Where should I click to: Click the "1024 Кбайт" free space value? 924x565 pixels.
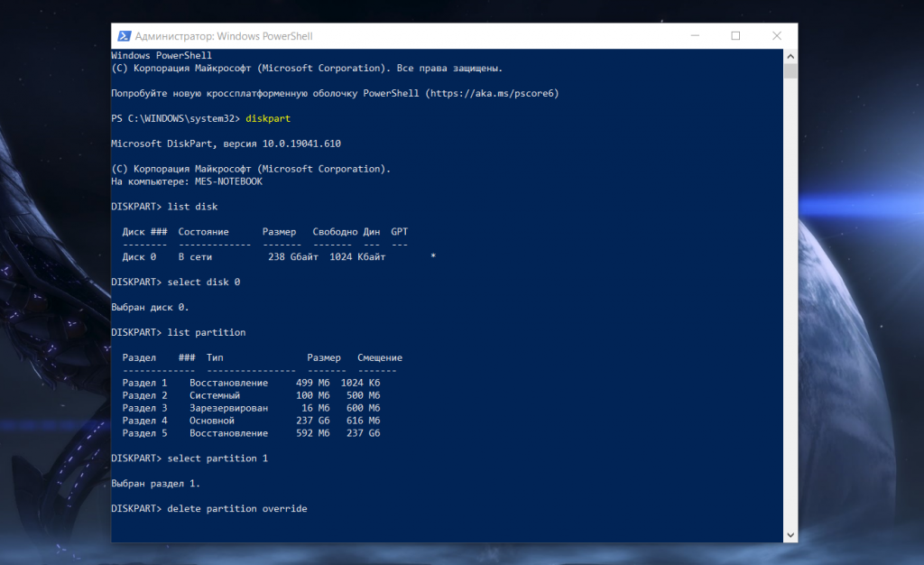pos(357,257)
